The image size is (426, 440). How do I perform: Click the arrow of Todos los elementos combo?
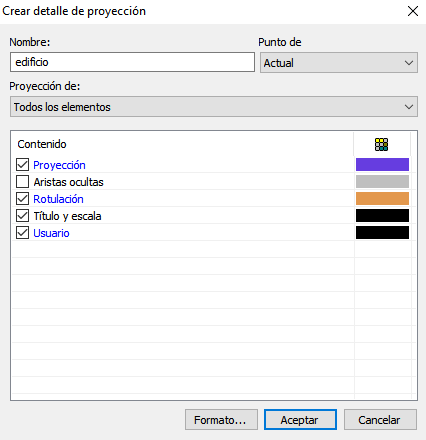(409, 107)
